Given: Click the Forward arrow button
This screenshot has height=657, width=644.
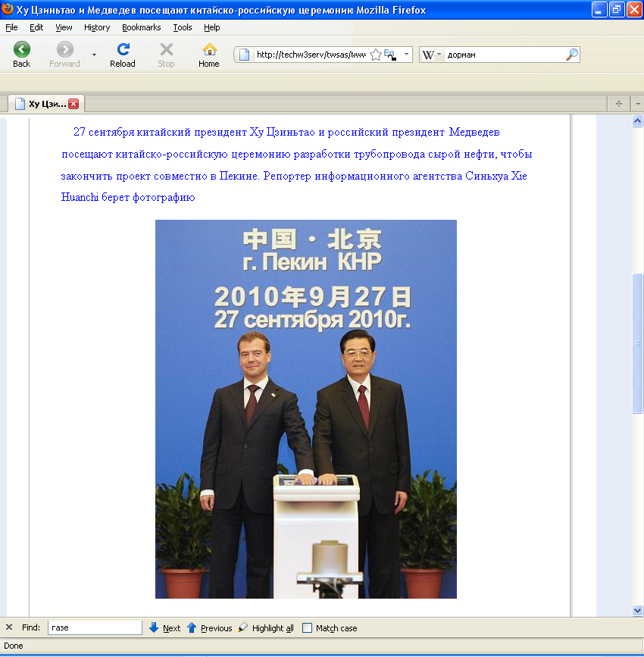Looking at the screenshot, I should tap(65, 49).
